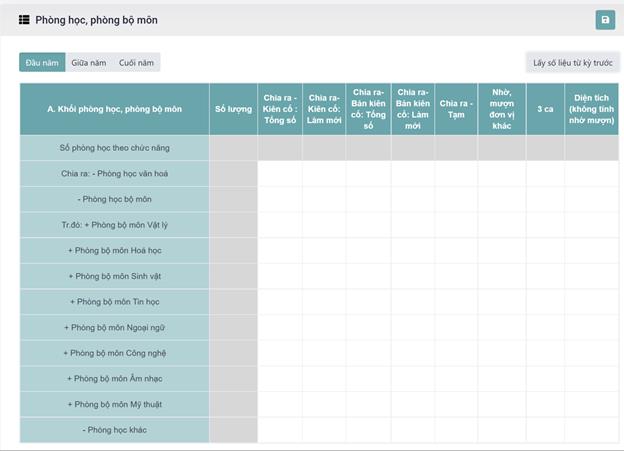Image resolution: width=624 pixels, height=451 pixels.
Task: Click the Diện tích column header
Action: 591,108
